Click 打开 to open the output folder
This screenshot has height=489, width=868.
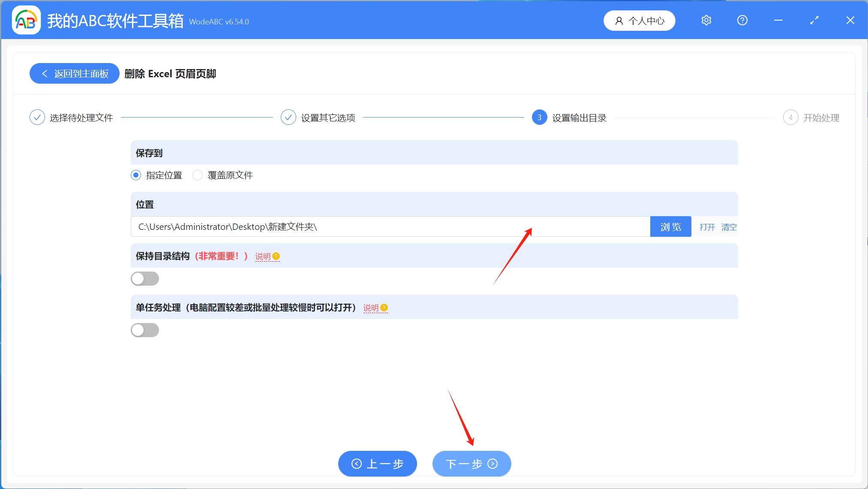pyautogui.click(x=707, y=227)
